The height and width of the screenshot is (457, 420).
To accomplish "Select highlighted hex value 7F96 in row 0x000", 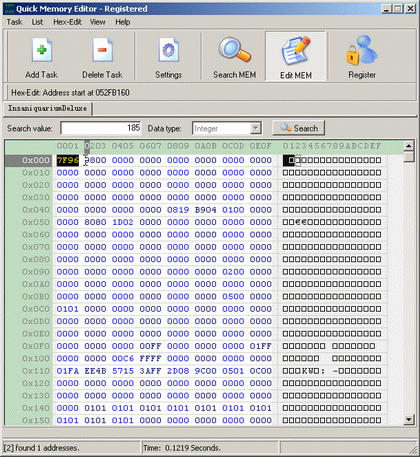I will point(68,160).
